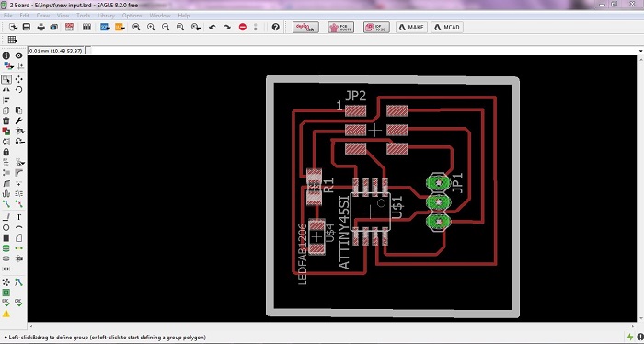Open the Window menu
This screenshot has height=344, width=644.
click(x=160, y=16)
